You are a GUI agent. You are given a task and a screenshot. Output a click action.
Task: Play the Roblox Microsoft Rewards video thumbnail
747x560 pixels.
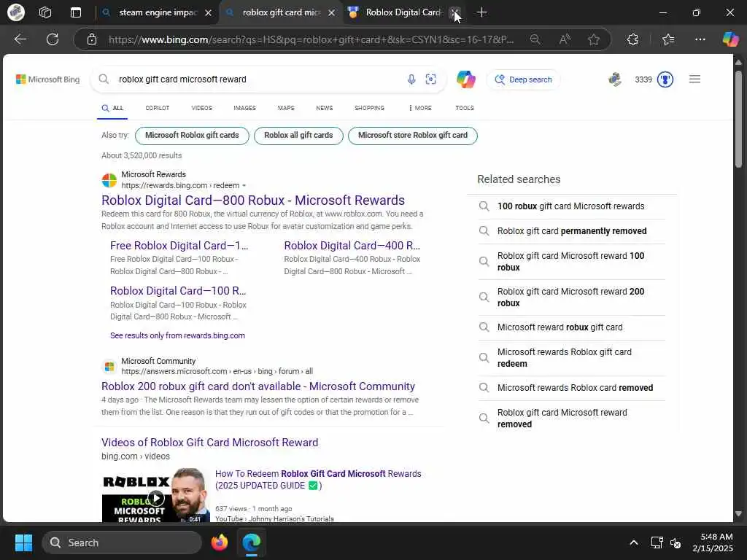coord(156,495)
